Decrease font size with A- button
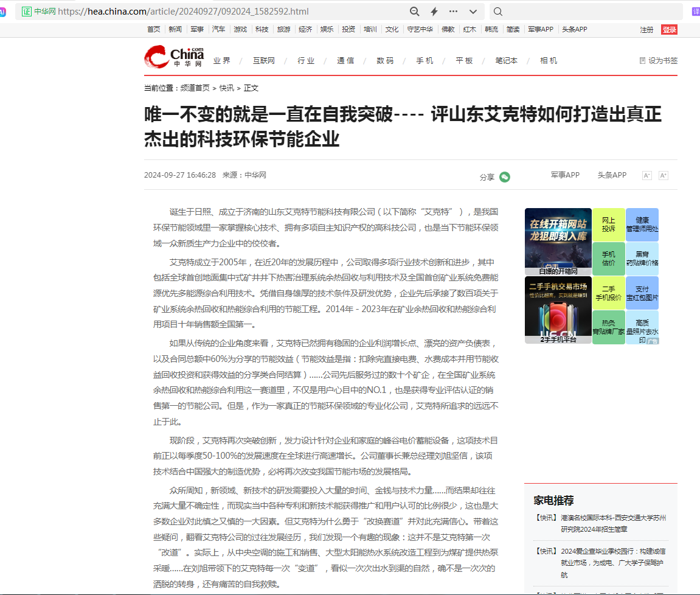This screenshot has width=700, height=595. (646, 176)
